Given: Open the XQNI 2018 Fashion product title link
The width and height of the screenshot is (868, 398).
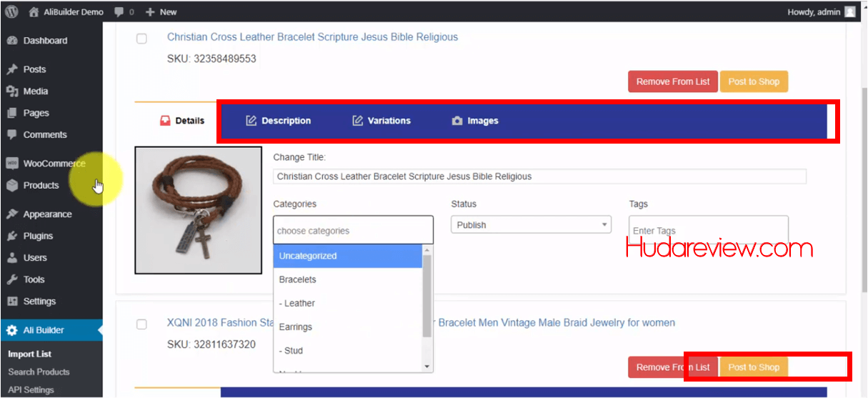Looking at the screenshot, I should (x=421, y=322).
